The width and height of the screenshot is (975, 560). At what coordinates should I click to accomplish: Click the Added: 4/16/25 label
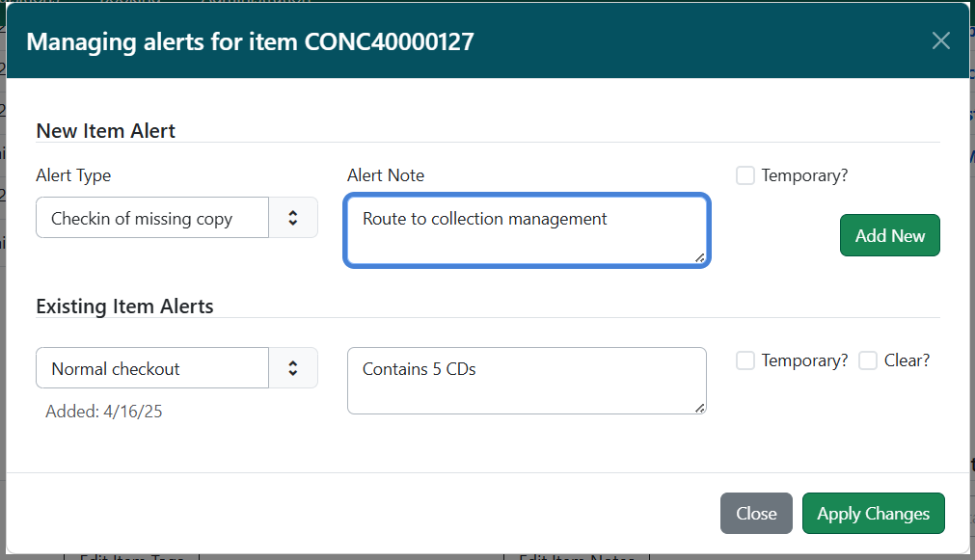(105, 411)
